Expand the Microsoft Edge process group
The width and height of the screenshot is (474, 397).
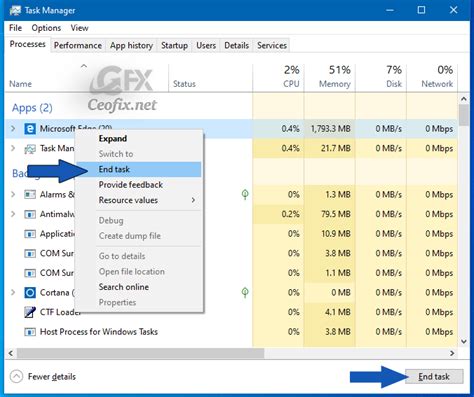point(13,129)
